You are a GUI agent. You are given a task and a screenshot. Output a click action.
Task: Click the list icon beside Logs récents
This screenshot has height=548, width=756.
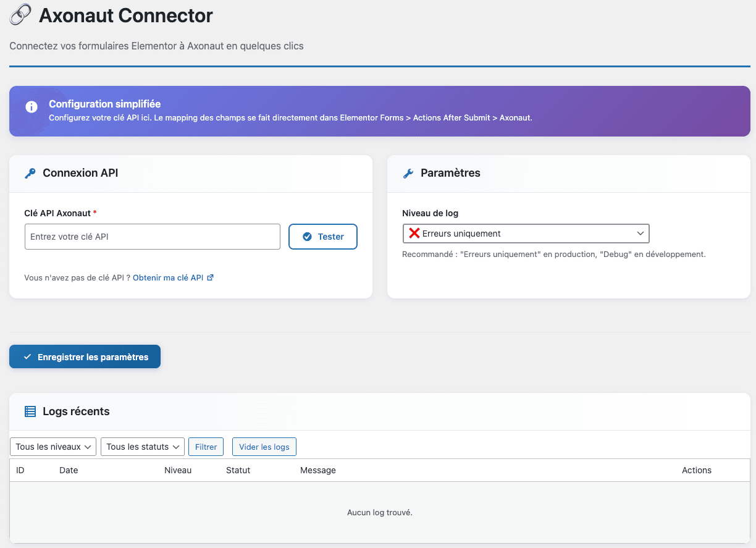pos(28,411)
